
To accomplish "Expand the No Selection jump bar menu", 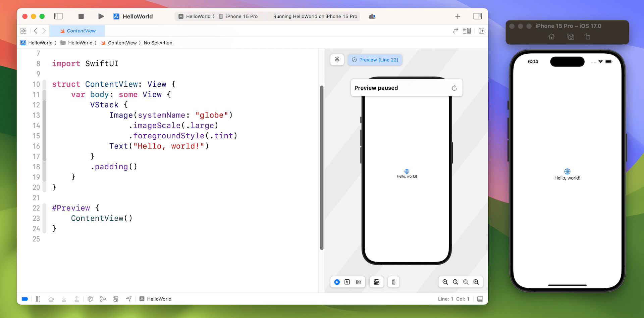I will [158, 43].
